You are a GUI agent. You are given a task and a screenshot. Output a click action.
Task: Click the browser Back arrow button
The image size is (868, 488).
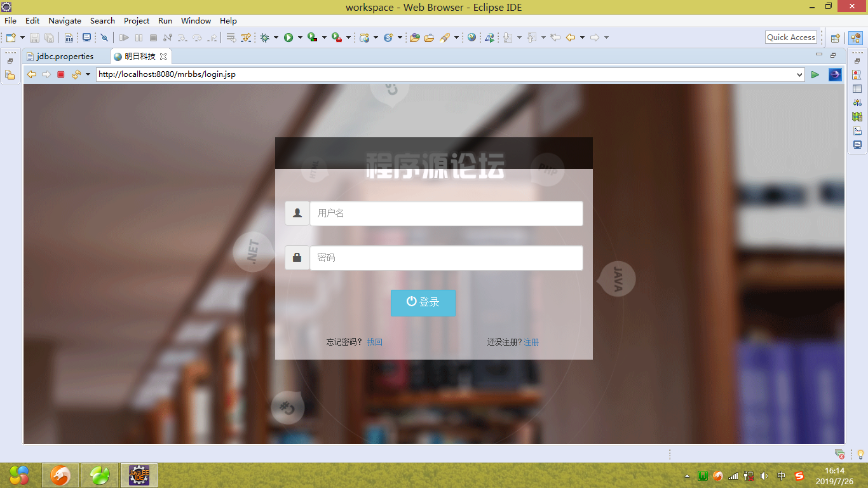coord(32,75)
